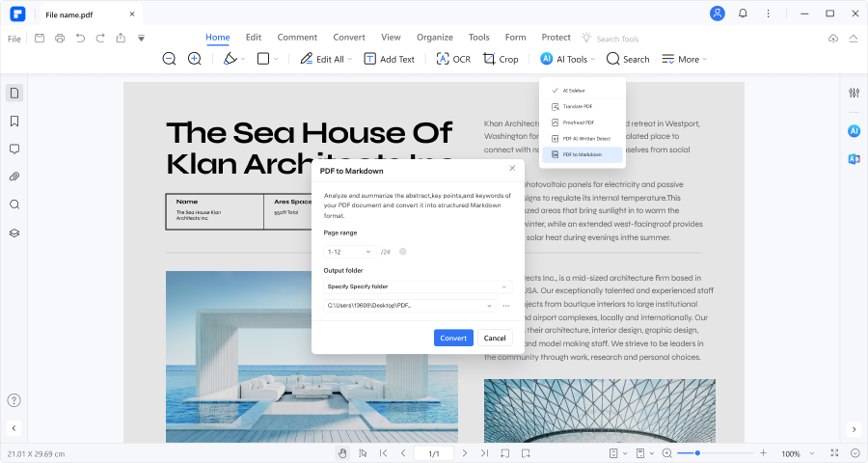Select the Crop tool
The width and height of the screenshot is (868, 463).
coord(501,59)
